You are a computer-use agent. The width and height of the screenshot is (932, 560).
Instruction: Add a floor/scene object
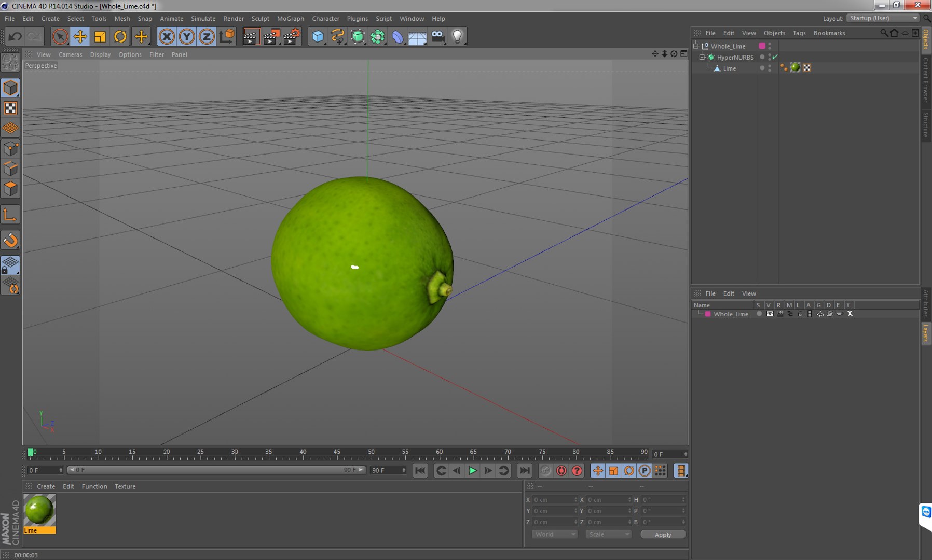point(417,36)
